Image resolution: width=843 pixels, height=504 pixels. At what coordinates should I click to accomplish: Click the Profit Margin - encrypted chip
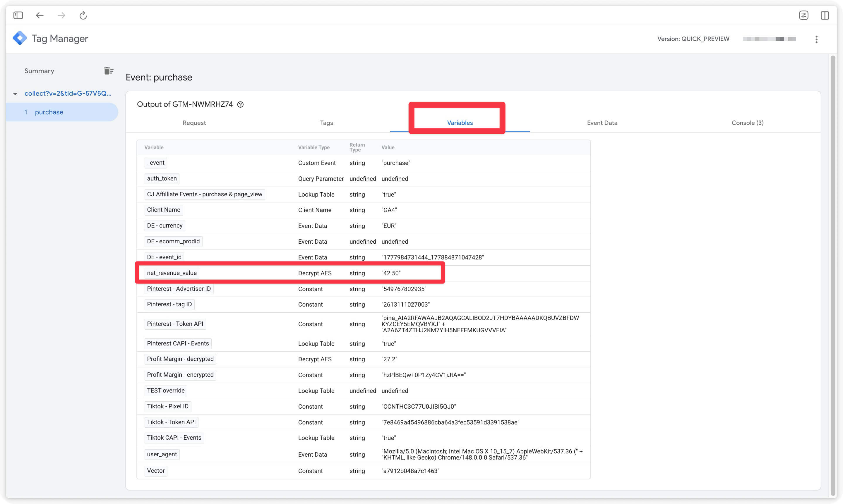[180, 375]
